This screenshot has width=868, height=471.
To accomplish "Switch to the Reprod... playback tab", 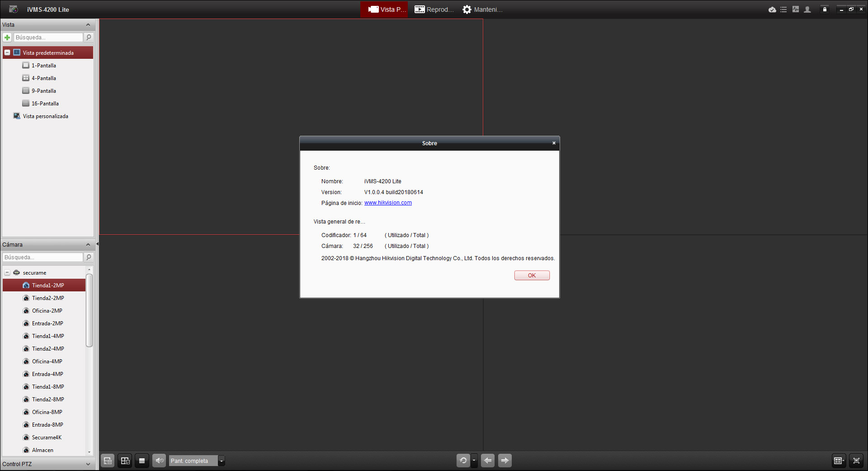I will [434, 10].
